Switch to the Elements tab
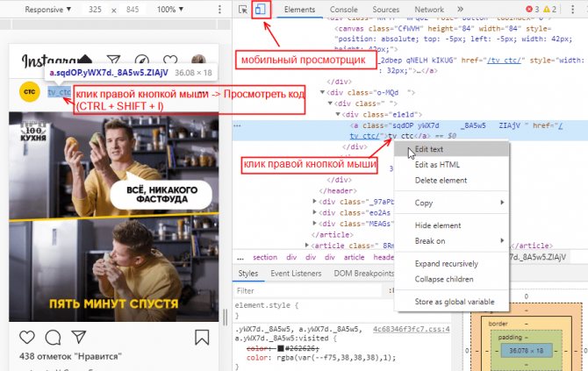 pos(299,10)
